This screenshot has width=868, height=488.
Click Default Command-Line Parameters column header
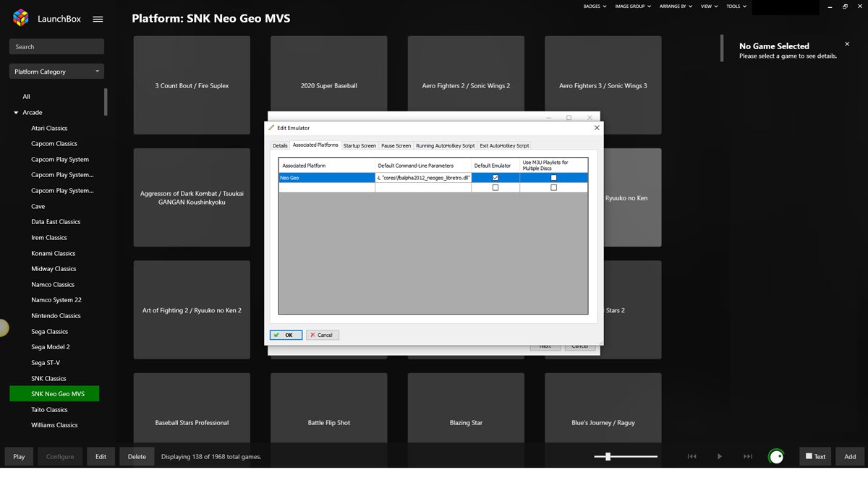tap(423, 166)
